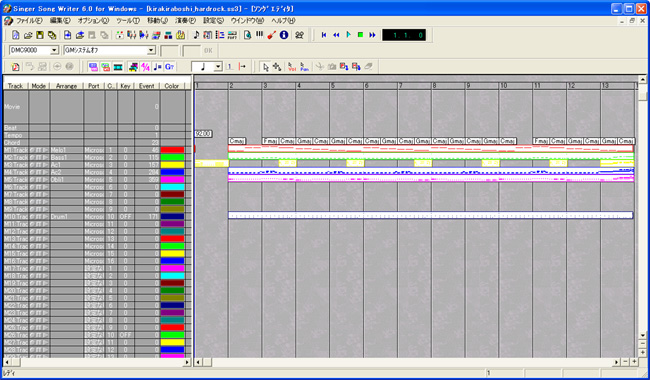Toggle the Mode cell of M10 Track
The image size is (650, 380).
point(39,216)
